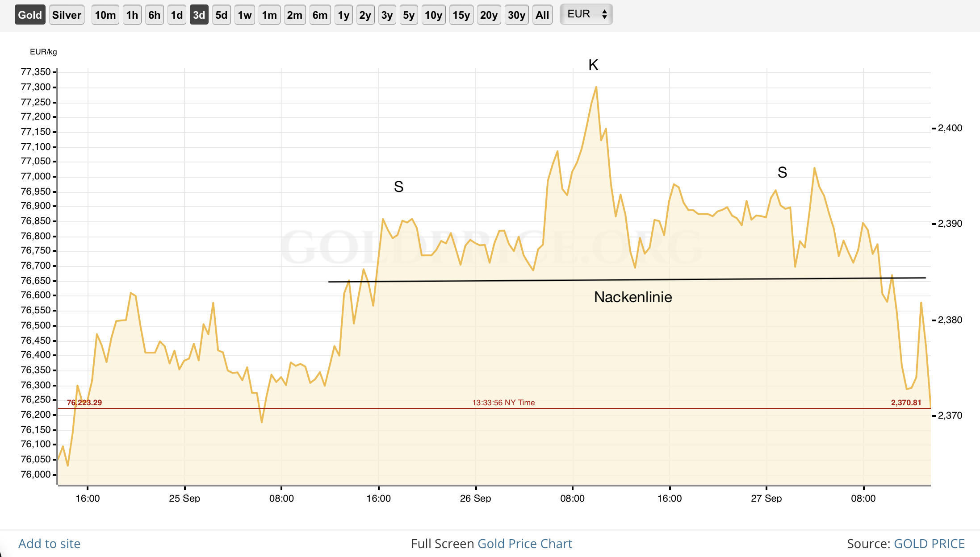Visit the GOLD PRICE source link
980x557 pixels.
(929, 544)
